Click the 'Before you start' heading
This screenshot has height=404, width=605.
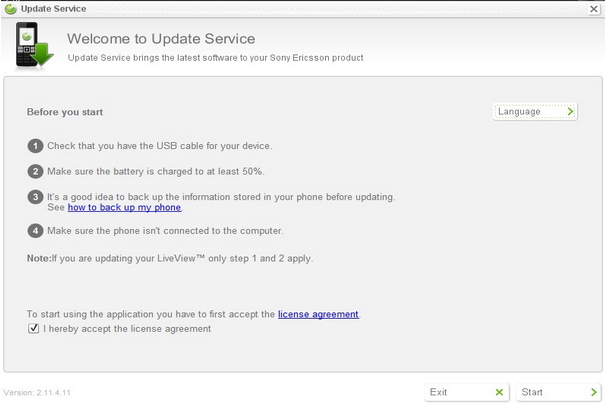(x=65, y=112)
